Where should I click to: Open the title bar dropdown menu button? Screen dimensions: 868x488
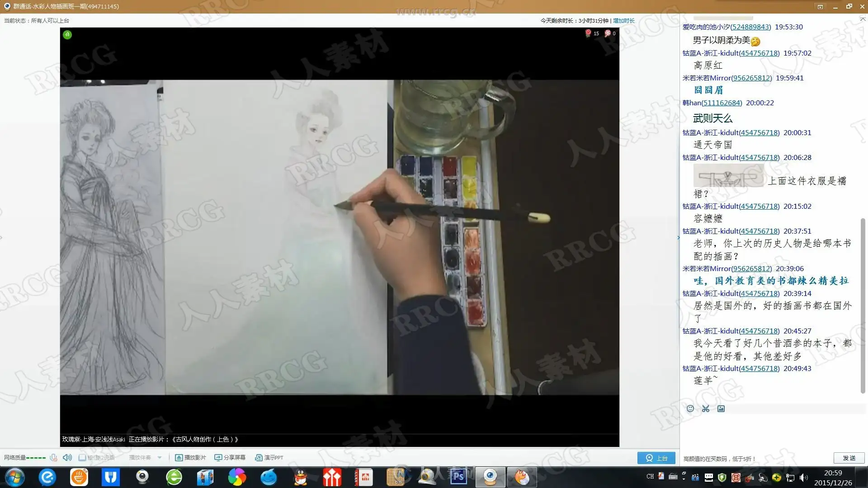[820, 6]
